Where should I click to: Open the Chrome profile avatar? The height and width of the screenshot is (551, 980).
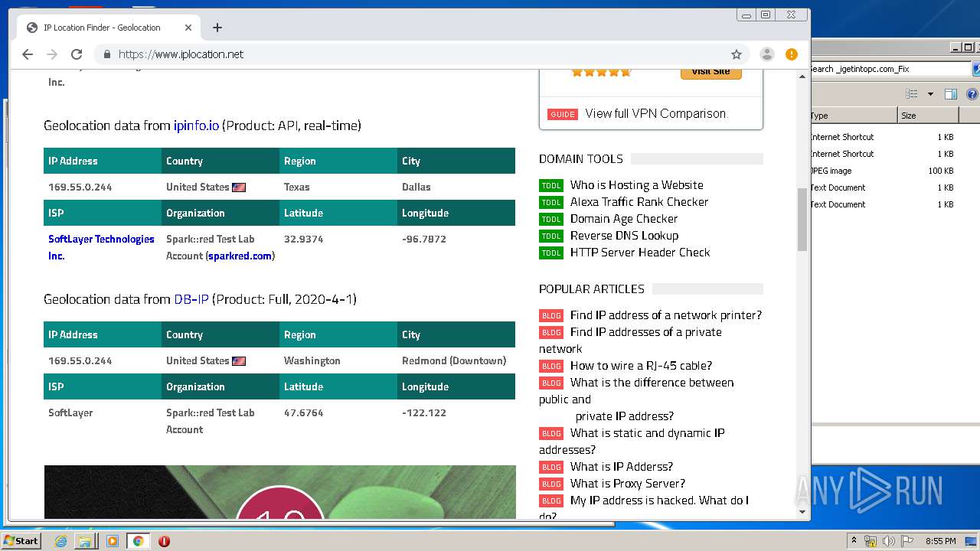tap(766, 54)
